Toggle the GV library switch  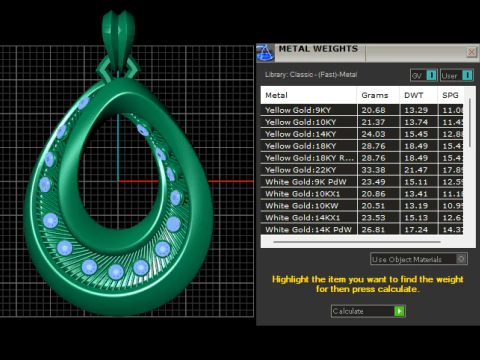click(x=424, y=75)
